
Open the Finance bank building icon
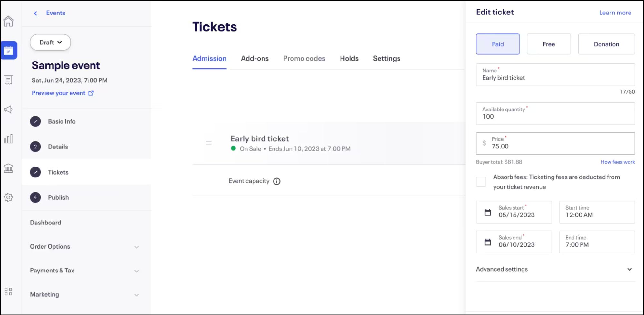tap(8, 168)
